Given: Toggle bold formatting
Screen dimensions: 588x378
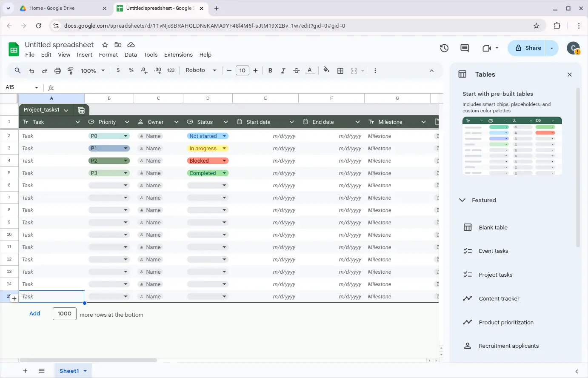Looking at the screenshot, I should (270, 71).
